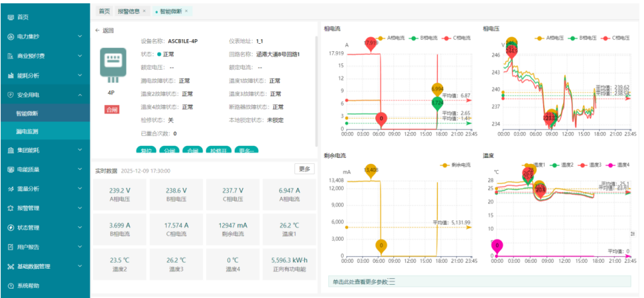The image size is (644, 298).
Task: Click the 系统帮助 question mark icon
Action: coord(10,285)
